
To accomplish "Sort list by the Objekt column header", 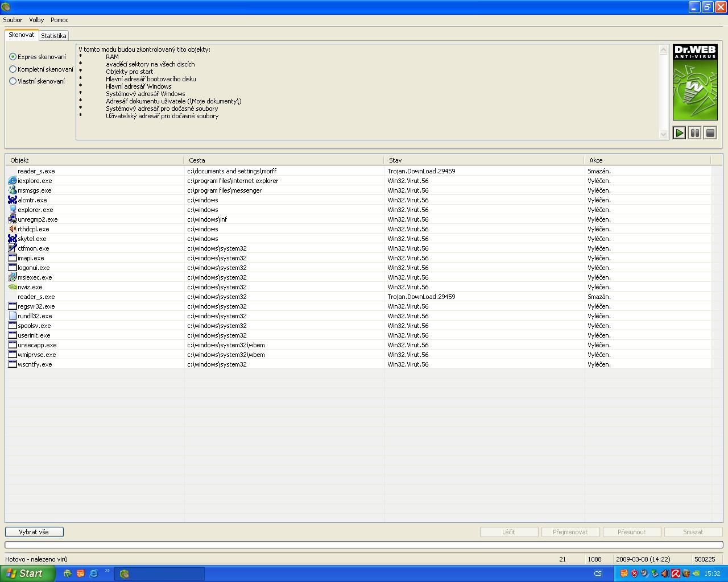I will (x=94, y=160).
